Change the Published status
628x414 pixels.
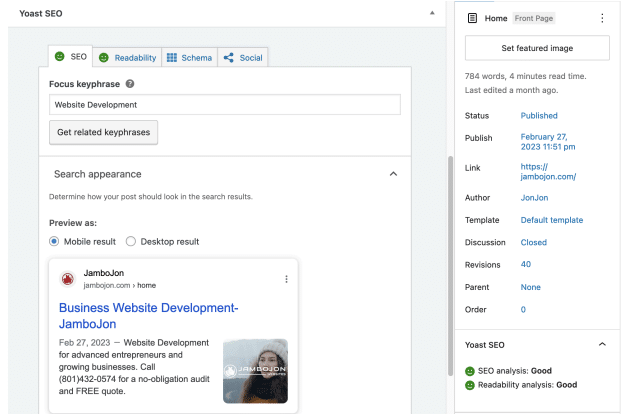pyautogui.click(x=539, y=116)
